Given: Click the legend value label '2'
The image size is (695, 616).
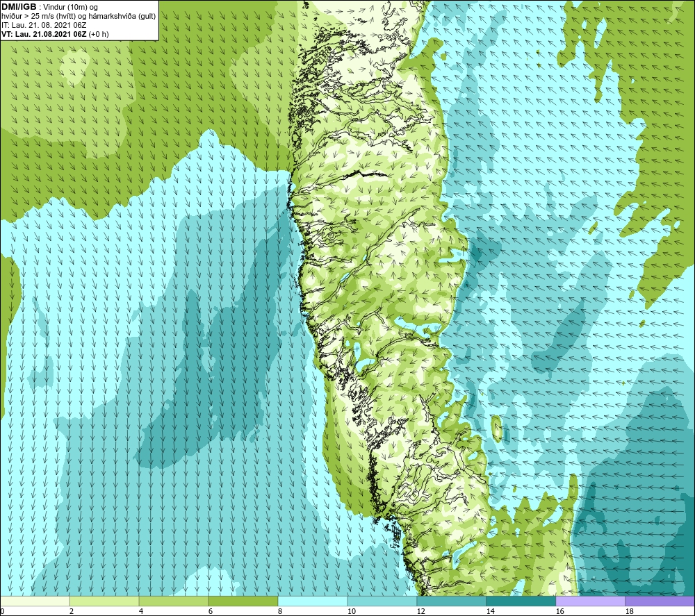Looking at the screenshot, I should (72, 611).
